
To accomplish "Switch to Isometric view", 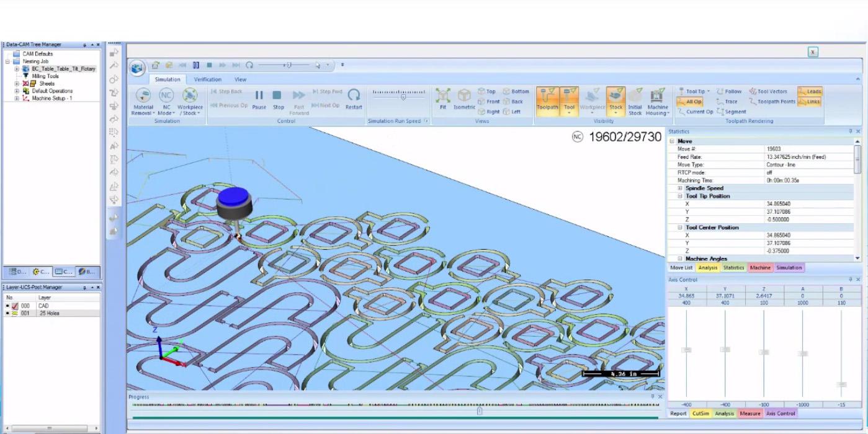I will pos(464,99).
